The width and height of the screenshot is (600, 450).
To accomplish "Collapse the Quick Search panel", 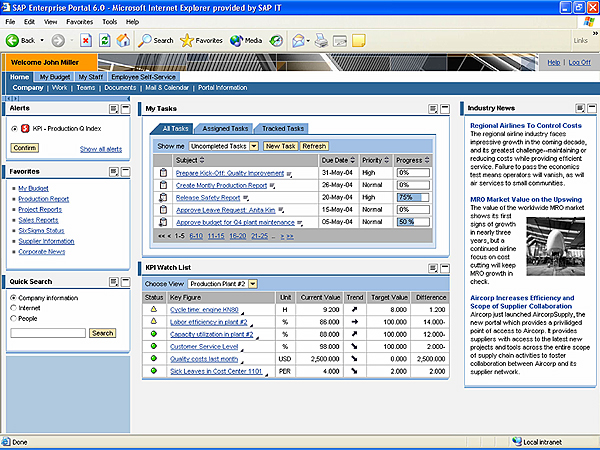I will 126,282.
